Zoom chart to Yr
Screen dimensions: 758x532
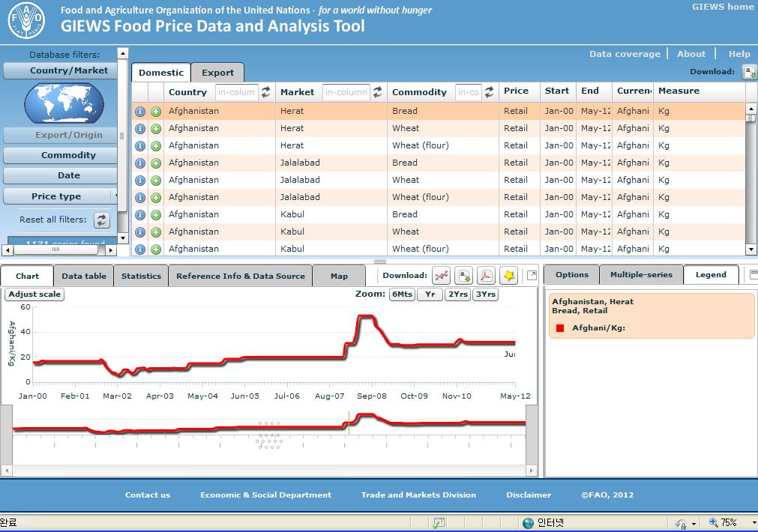coord(430,294)
